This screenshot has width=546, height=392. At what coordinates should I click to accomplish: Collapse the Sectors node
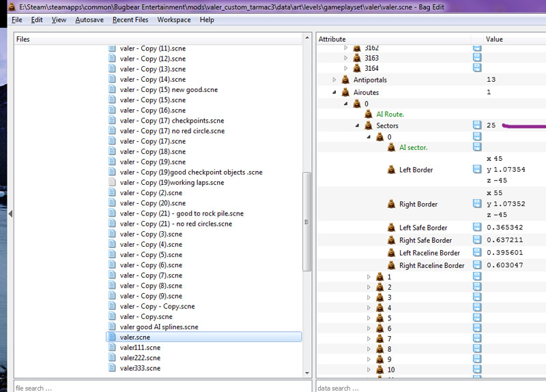pyautogui.click(x=357, y=125)
